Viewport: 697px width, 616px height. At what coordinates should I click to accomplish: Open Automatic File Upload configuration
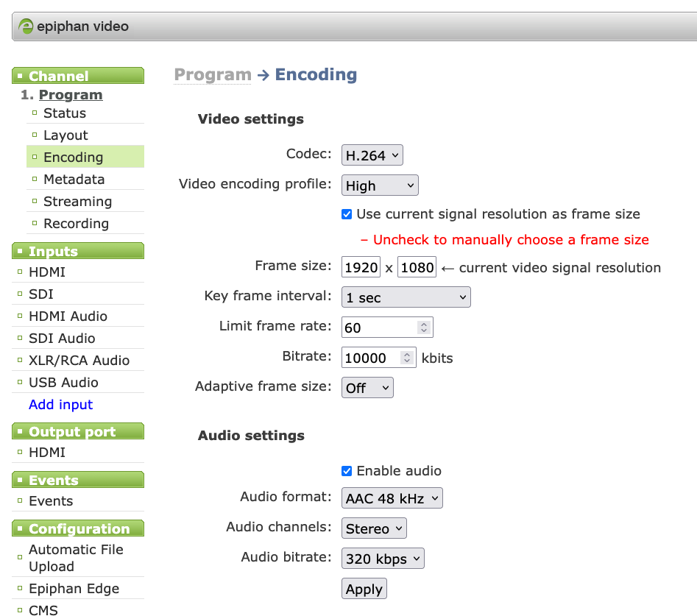[76, 558]
